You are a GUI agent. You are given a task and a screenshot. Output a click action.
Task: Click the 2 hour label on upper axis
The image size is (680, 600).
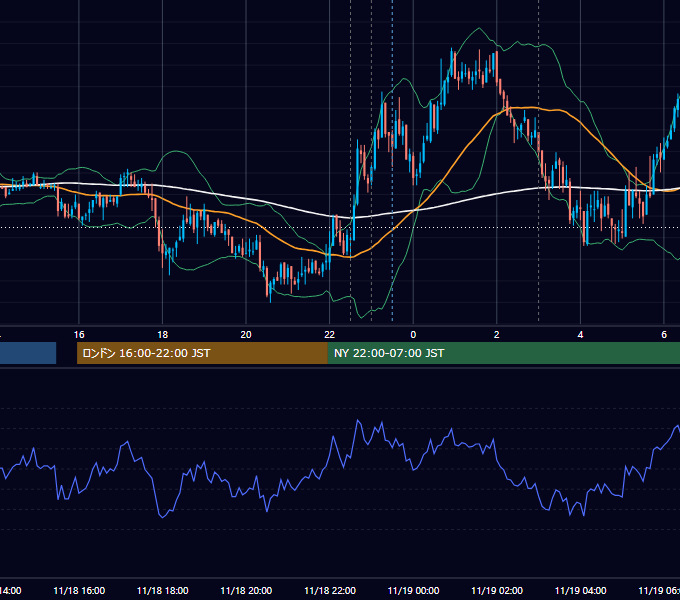click(497, 335)
